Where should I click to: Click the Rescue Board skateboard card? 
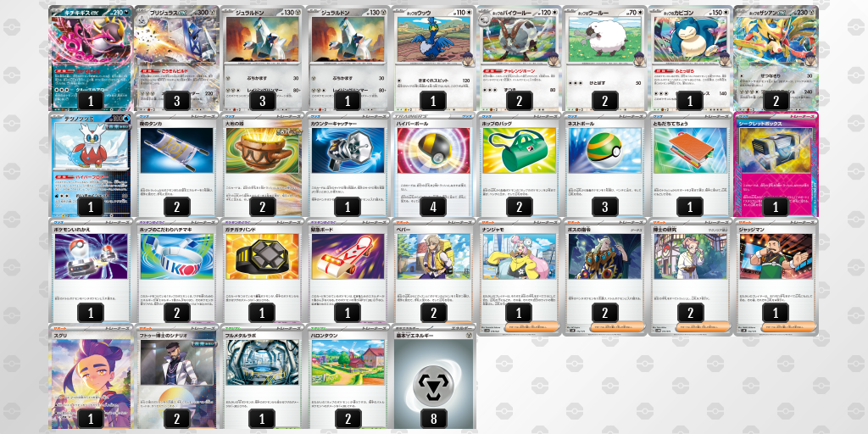(348, 270)
